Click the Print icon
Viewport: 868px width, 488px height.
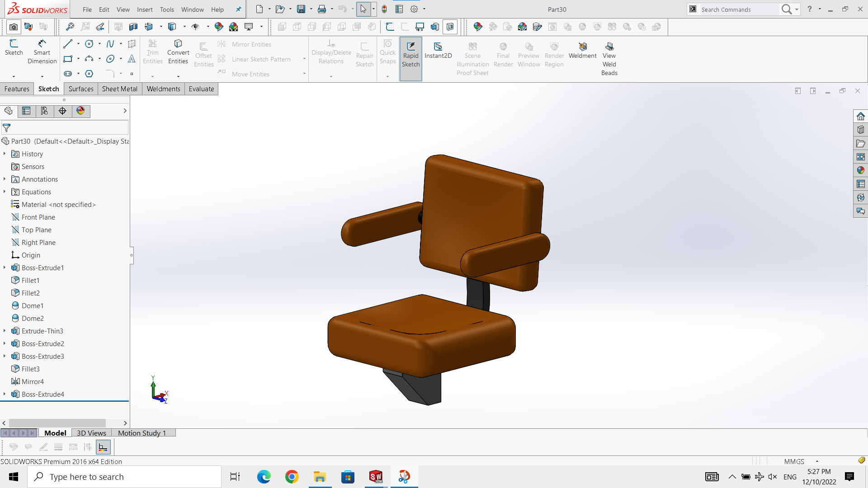tap(322, 9)
